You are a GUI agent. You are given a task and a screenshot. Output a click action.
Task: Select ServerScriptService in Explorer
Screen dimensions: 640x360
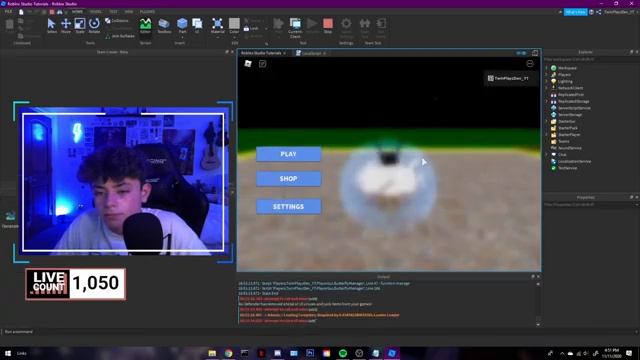[x=574, y=108]
